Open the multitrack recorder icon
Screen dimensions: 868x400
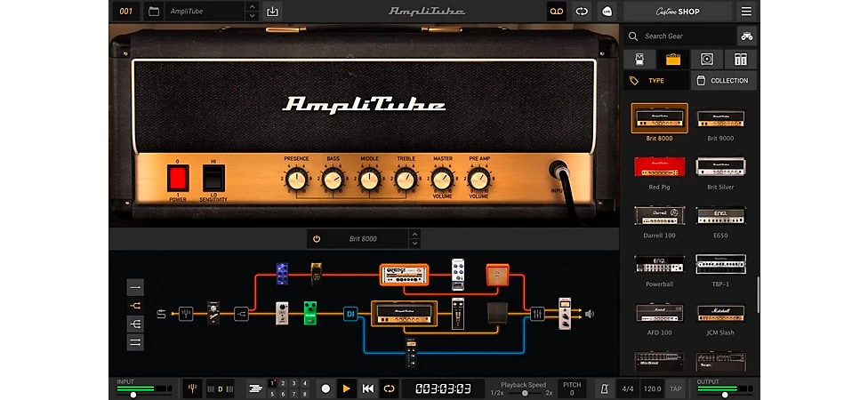(x=255, y=388)
